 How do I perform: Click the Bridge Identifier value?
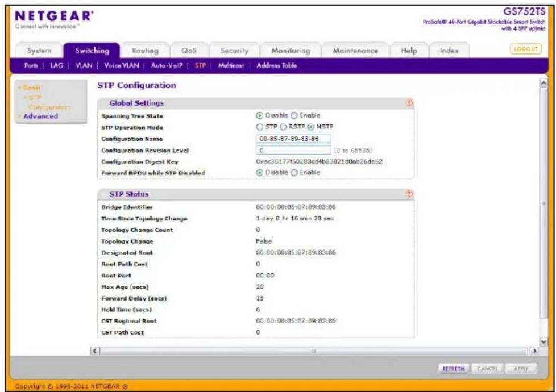pyautogui.click(x=296, y=207)
